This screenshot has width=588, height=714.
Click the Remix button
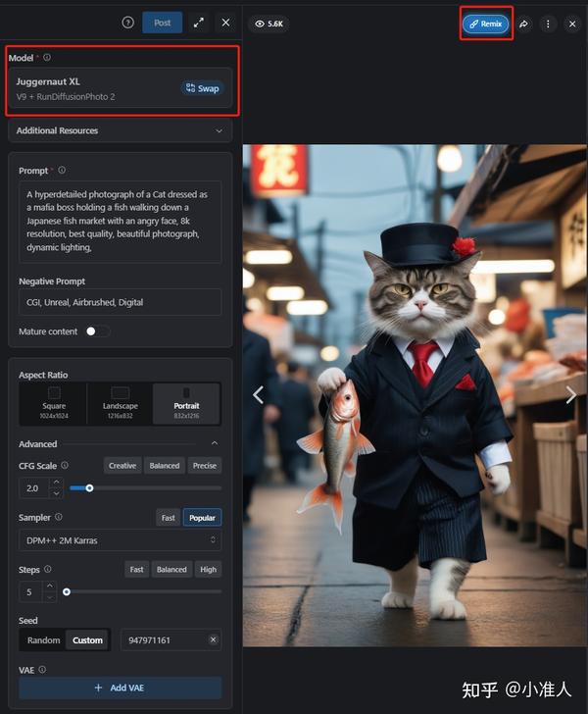[x=486, y=24]
